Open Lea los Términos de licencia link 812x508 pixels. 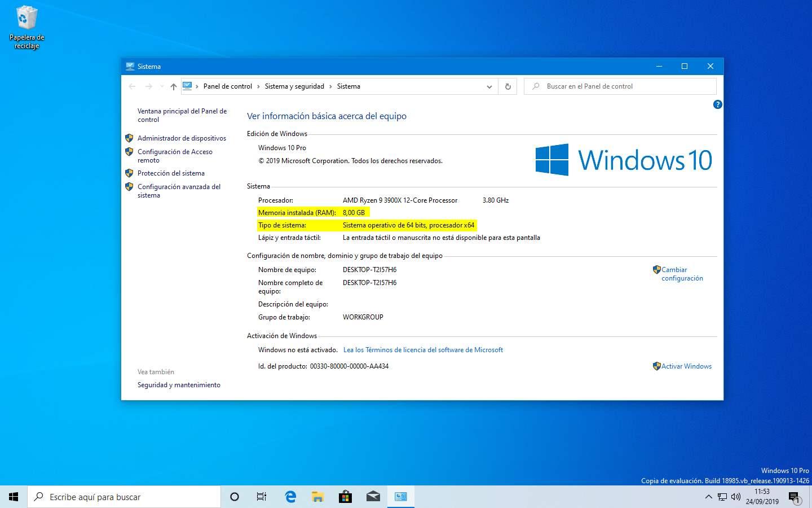pyautogui.click(x=423, y=350)
